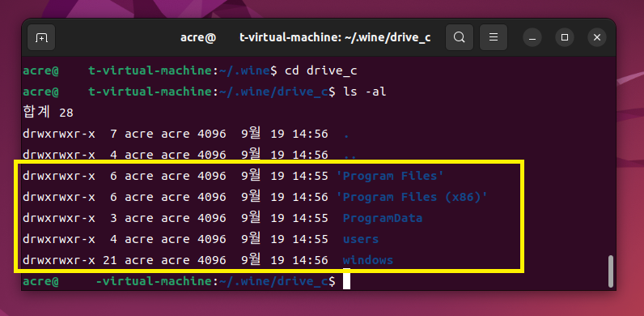Close the terminal window
This screenshot has height=316, width=644.
[597, 38]
